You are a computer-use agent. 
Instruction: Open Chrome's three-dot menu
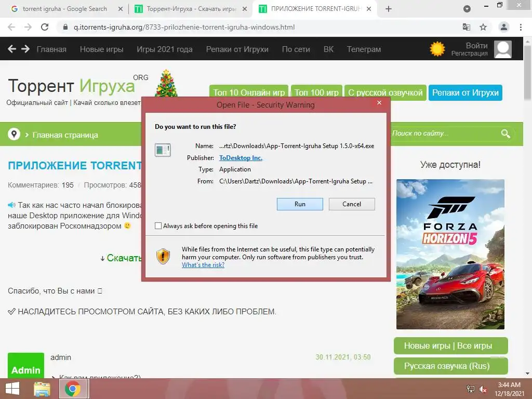(521, 27)
